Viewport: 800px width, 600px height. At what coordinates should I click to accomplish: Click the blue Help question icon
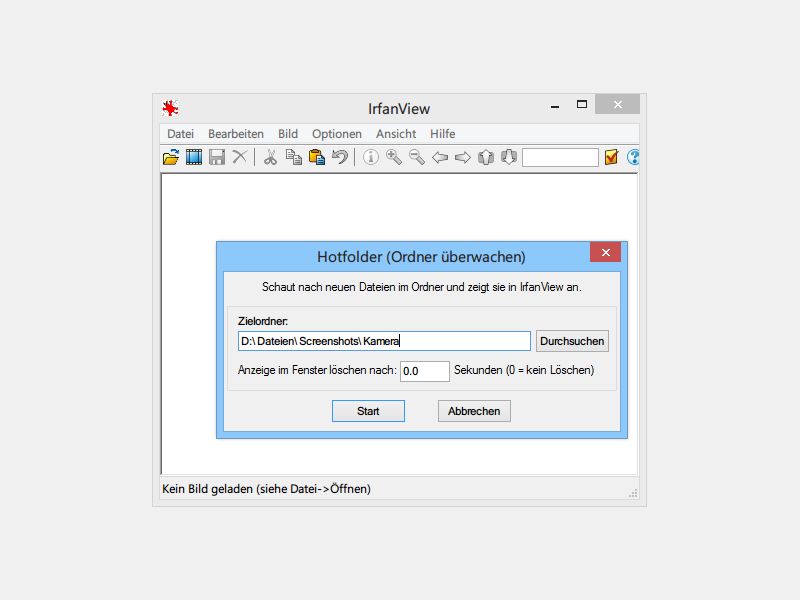pyautogui.click(x=633, y=157)
